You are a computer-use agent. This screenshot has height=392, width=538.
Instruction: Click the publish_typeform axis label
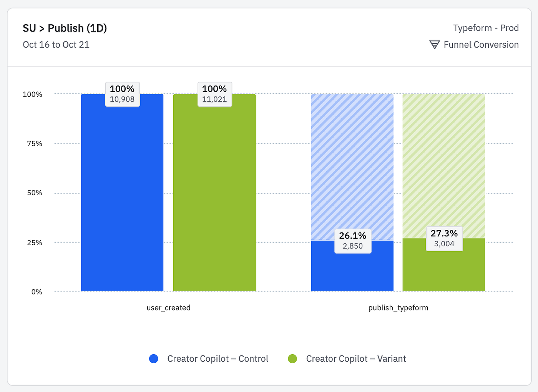(x=398, y=308)
